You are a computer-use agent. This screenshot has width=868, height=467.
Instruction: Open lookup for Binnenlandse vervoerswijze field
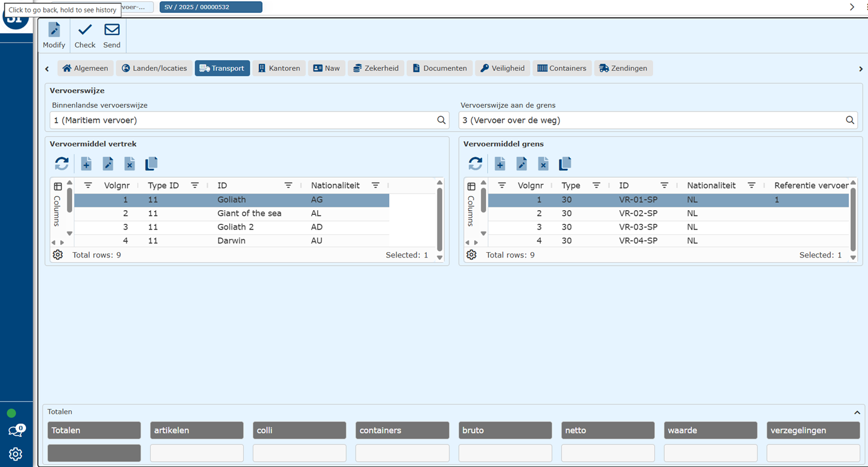(441, 120)
